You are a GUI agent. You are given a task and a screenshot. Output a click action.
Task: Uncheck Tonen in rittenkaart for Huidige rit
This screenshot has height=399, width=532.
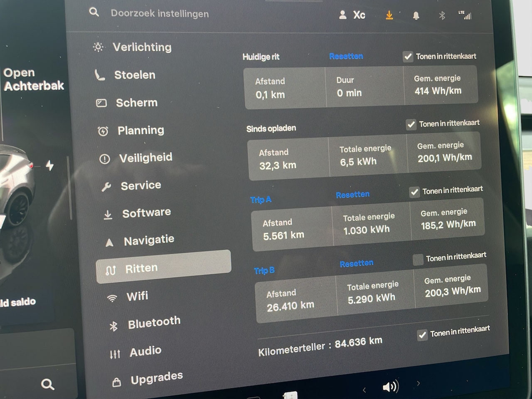point(408,57)
